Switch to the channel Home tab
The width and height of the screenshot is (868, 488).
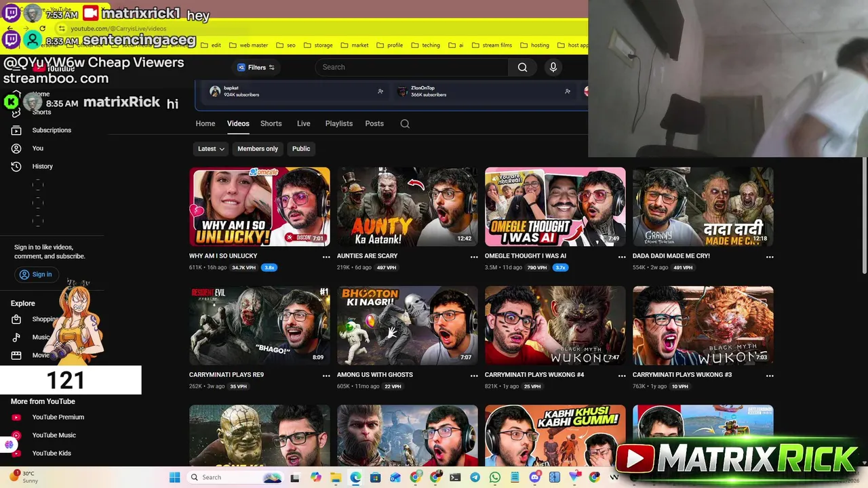coord(205,123)
